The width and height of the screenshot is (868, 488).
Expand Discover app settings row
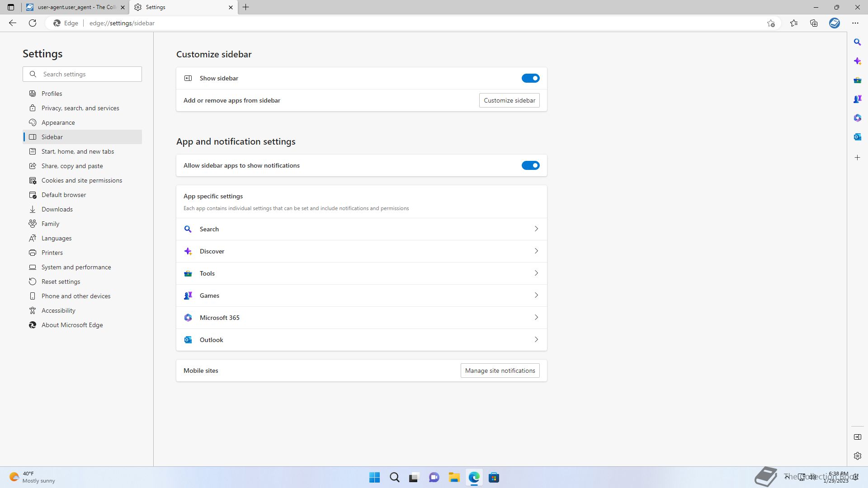[x=361, y=251]
